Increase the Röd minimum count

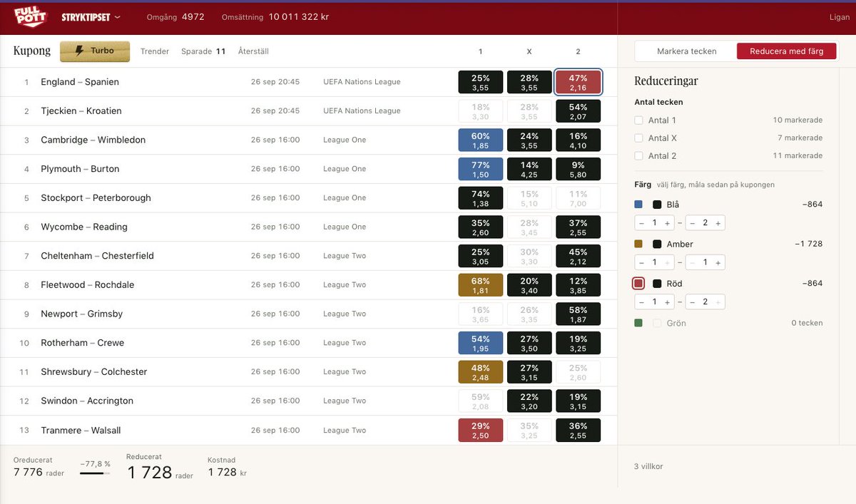(667, 302)
